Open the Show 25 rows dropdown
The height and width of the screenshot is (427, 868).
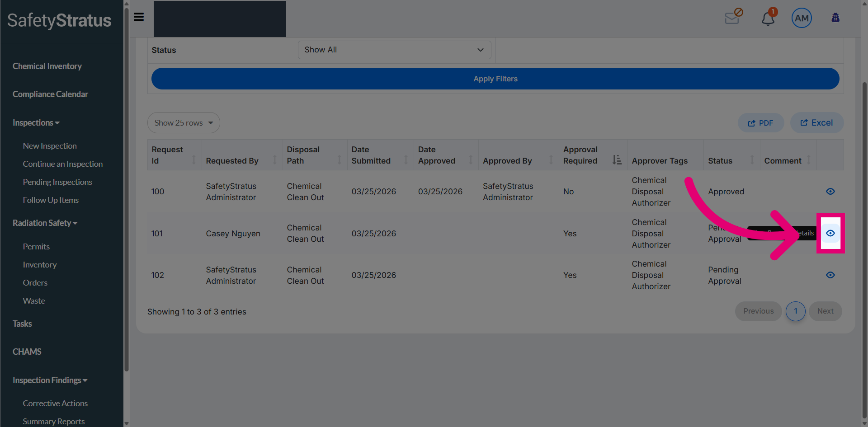pos(184,123)
